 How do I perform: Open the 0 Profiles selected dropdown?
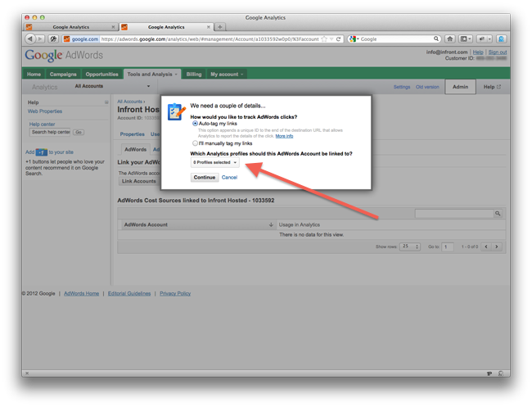point(215,162)
